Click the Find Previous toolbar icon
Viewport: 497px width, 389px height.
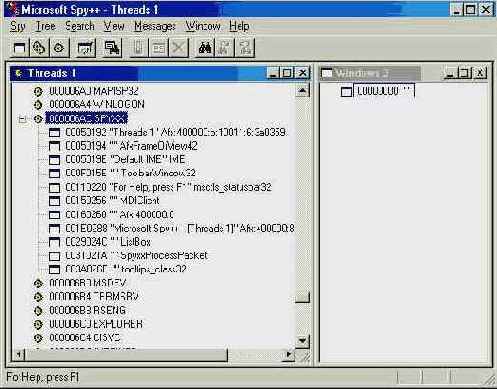245,48
